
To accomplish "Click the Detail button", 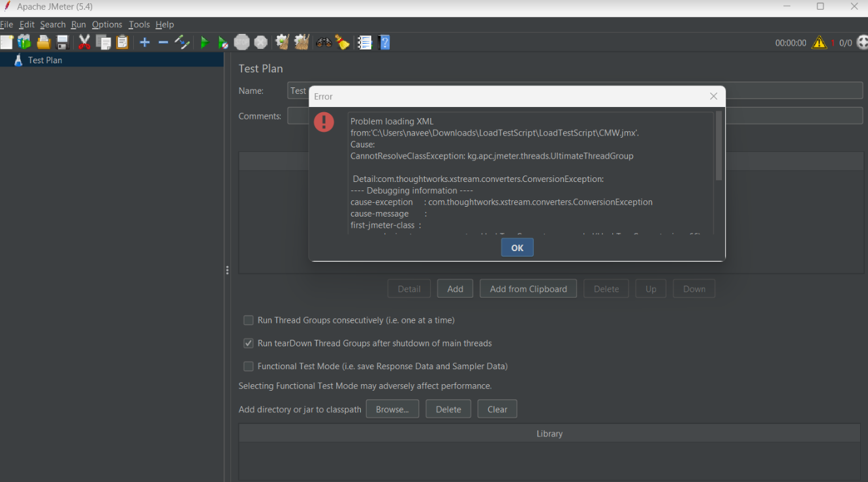I will click(x=409, y=289).
